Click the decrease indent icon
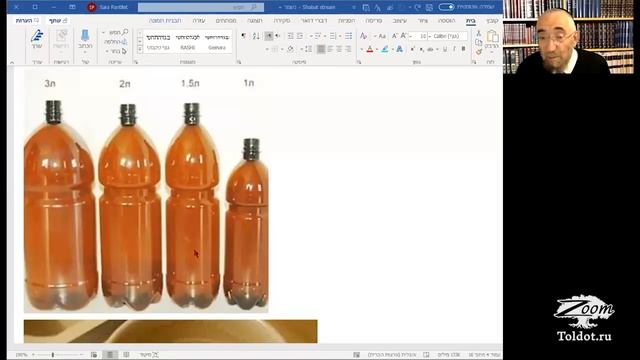 [x=300, y=36]
